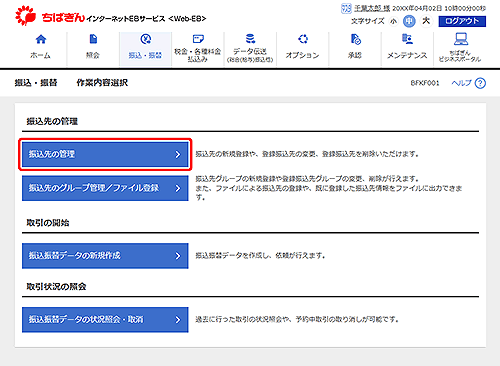Click the chevron on グループ管理／ファイル登録 button
500x366 pixels.
tap(178, 188)
